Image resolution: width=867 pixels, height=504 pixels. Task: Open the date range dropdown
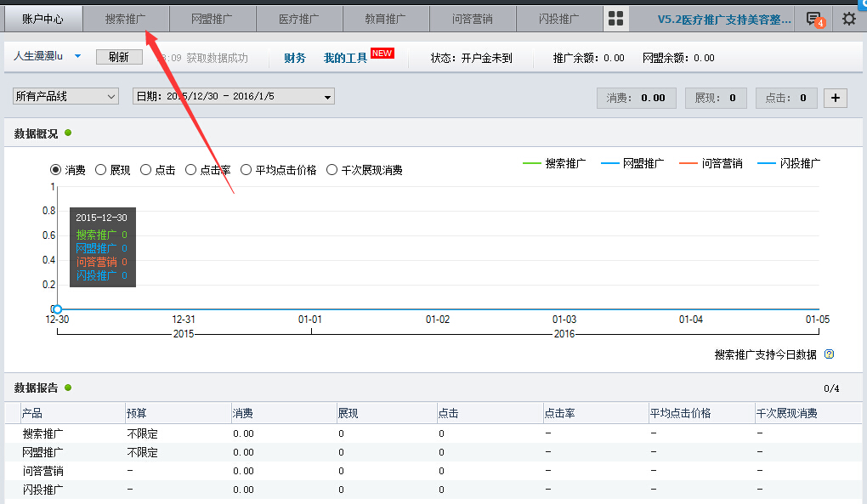234,96
